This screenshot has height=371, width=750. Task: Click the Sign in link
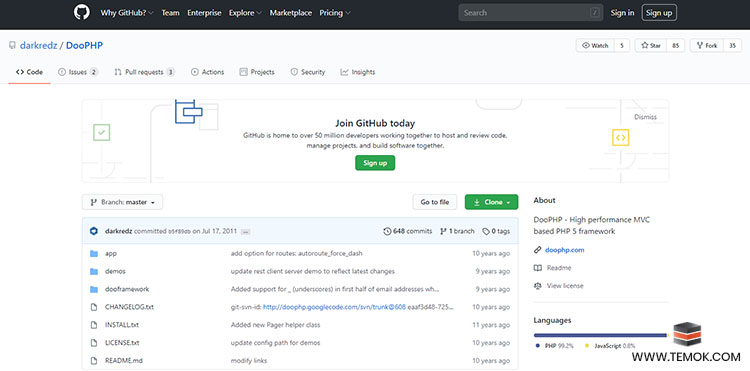[622, 13]
